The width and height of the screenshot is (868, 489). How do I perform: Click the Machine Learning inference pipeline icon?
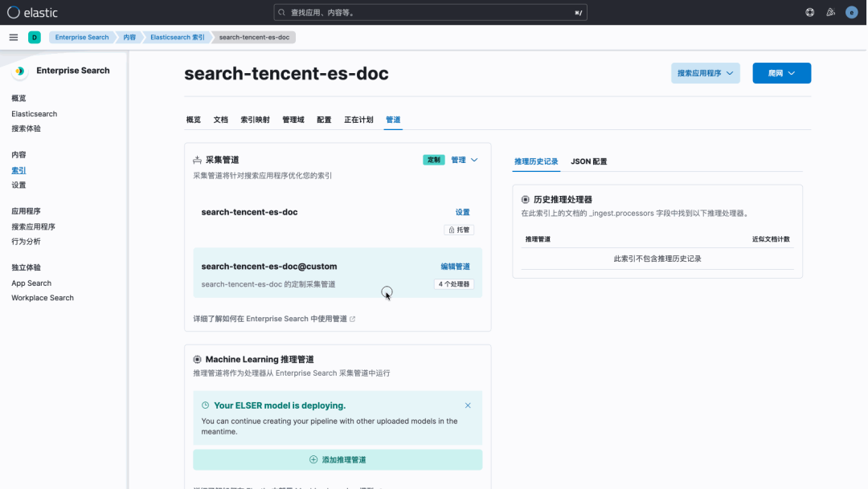[197, 360]
